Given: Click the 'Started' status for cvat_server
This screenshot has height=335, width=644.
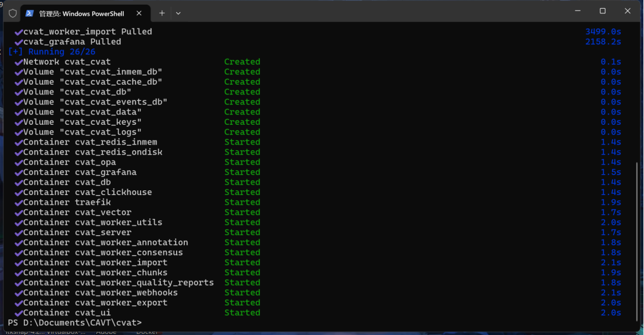Looking at the screenshot, I should click(242, 232).
